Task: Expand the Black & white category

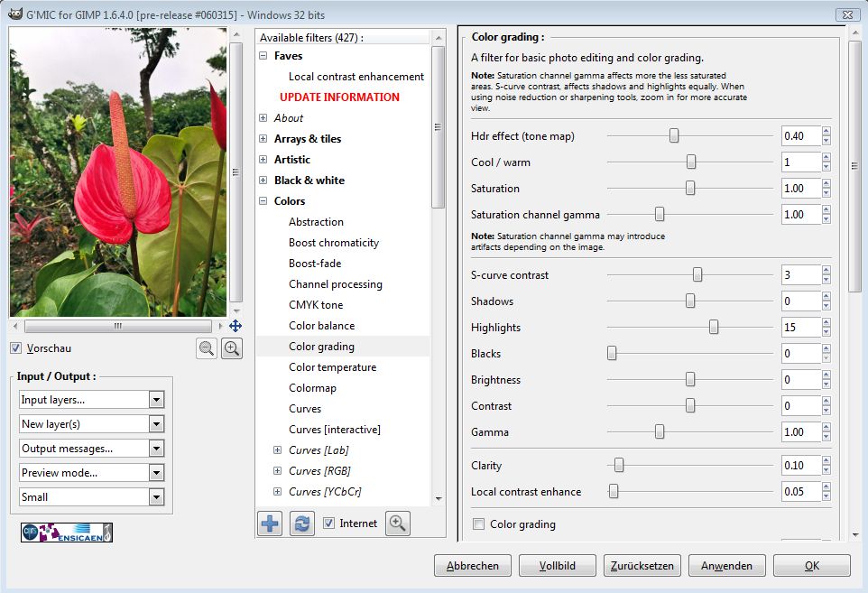Action: coord(263,181)
